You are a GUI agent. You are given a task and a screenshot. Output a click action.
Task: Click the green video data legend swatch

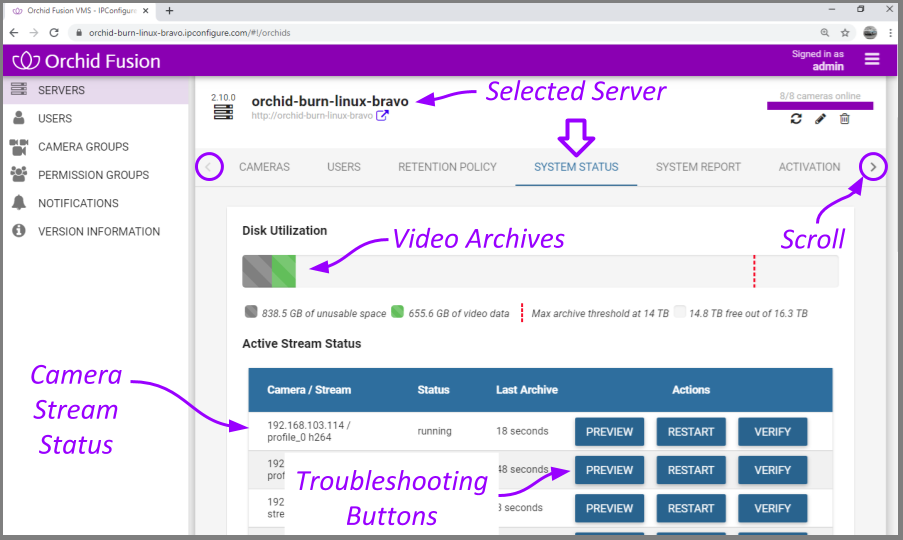pyautogui.click(x=397, y=311)
